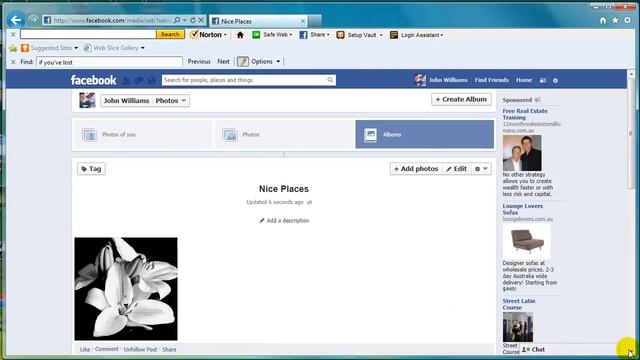
Task: Click the Find text input field
Action: 109,62
